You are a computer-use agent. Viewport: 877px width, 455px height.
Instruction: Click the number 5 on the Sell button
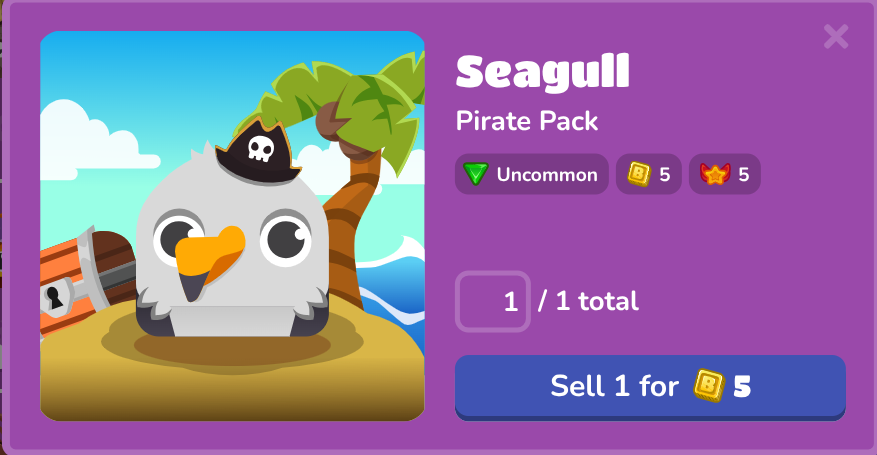[x=742, y=386]
